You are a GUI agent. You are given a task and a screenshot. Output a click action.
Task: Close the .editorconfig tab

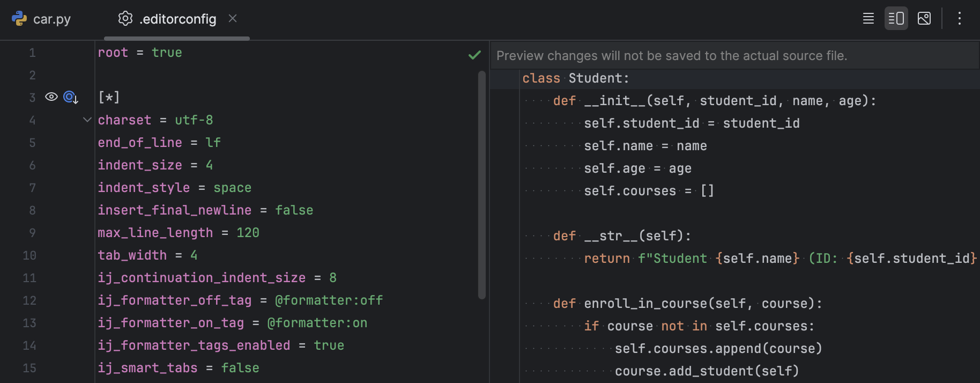[233, 19]
